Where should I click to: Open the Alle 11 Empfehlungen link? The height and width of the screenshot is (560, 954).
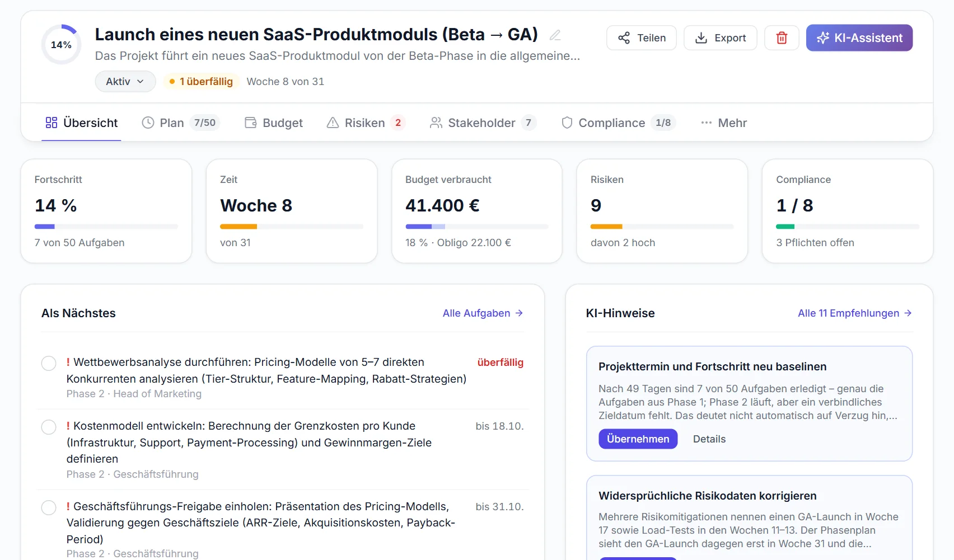point(855,313)
